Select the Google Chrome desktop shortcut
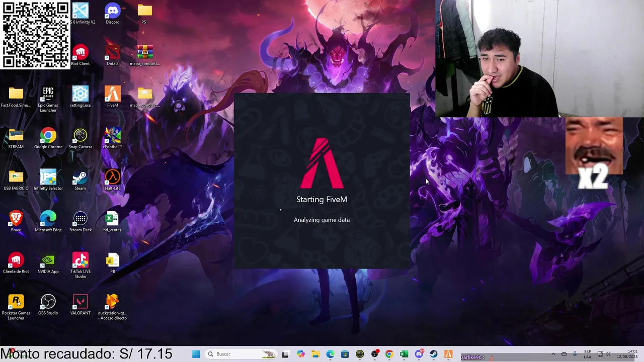644x362 pixels. coord(48,138)
